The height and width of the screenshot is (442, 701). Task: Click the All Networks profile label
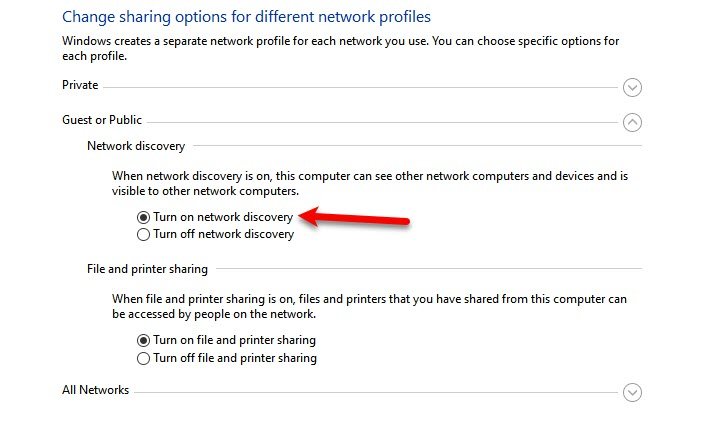tap(95, 390)
